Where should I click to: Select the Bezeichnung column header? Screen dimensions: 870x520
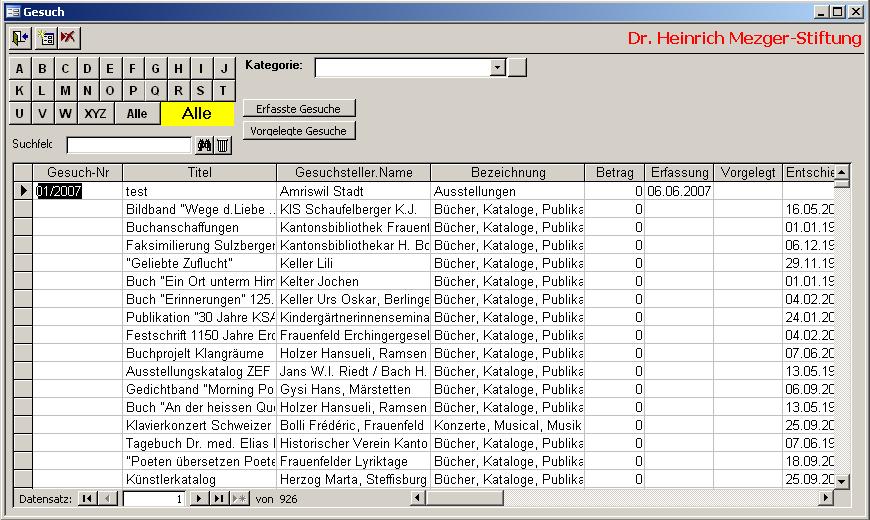(507, 172)
